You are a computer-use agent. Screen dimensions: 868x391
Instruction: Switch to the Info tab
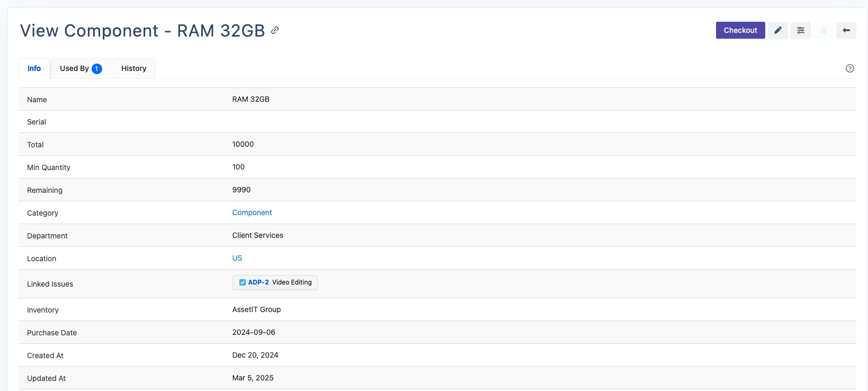point(34,68)
